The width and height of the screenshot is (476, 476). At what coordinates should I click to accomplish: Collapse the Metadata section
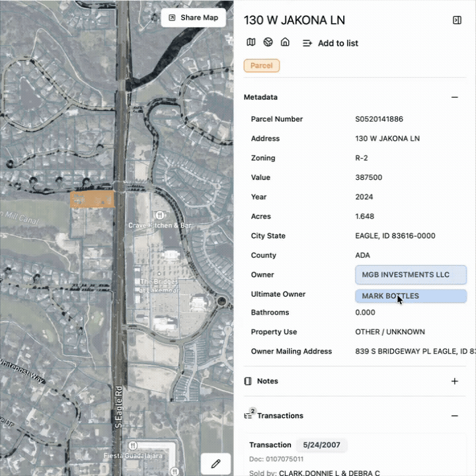(455, 97)
